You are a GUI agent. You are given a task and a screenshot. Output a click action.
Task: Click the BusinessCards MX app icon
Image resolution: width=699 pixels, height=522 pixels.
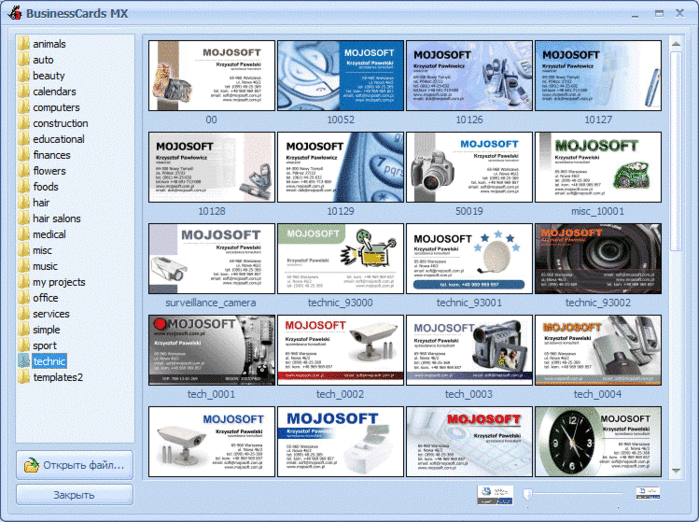(15, 13)
